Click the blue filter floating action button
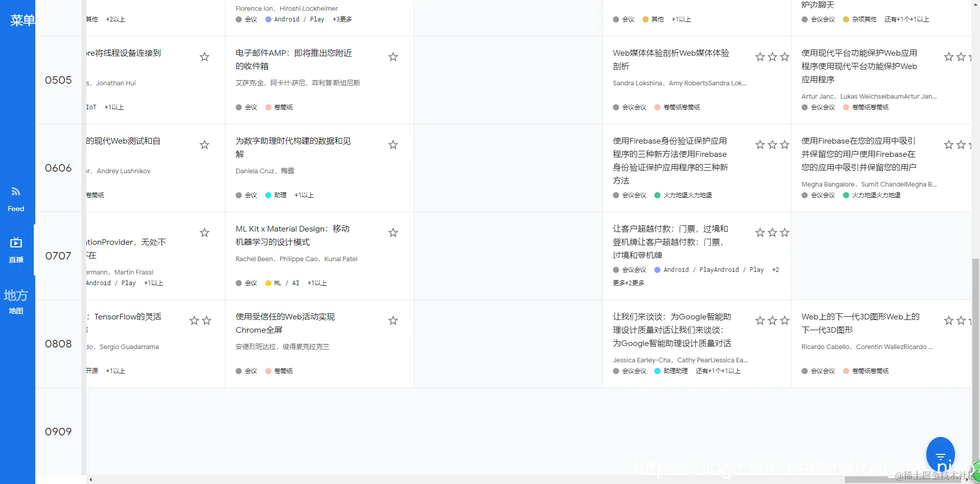Viewport: 980px width, 484px height. coord(941,454)
